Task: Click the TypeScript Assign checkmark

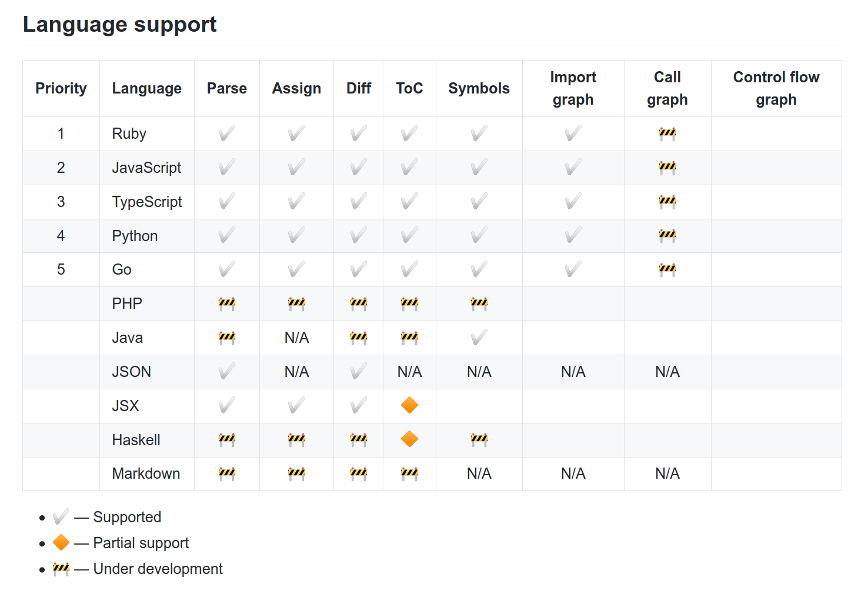Action: pos(296,202)
